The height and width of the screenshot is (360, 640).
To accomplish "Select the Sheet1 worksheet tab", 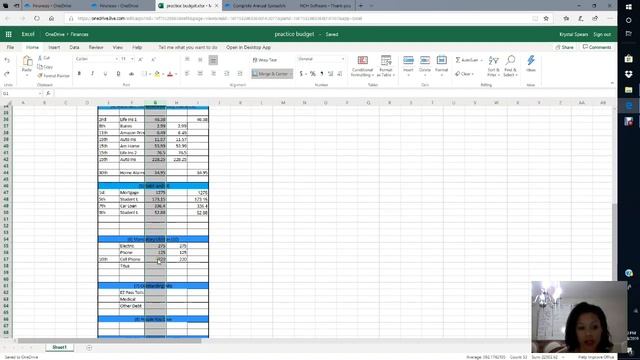I will coord(59,347).
